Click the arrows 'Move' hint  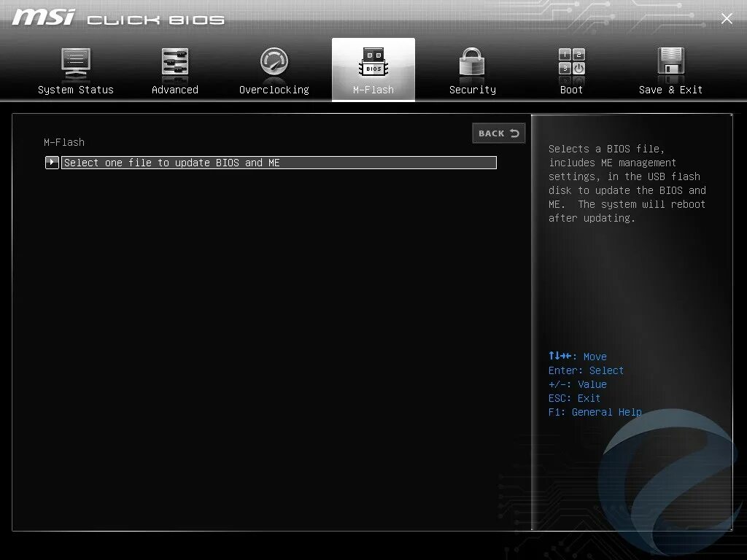pos(578,356)
